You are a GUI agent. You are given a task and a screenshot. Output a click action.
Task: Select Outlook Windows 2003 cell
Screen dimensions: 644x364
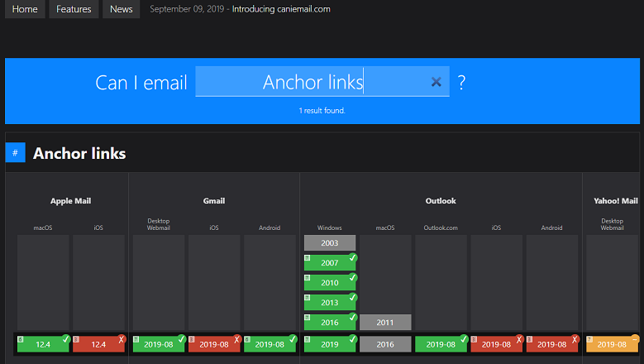pos(330,242)
